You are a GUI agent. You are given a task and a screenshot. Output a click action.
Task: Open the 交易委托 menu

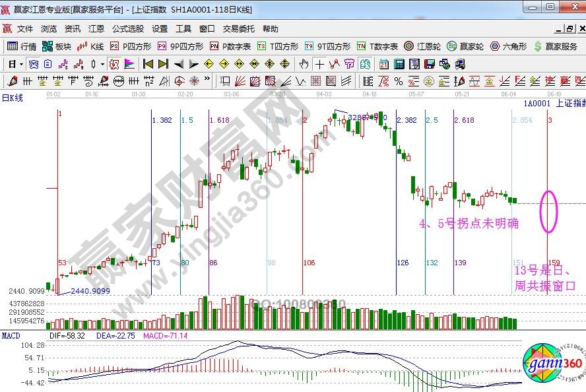(x=238, y=29)
